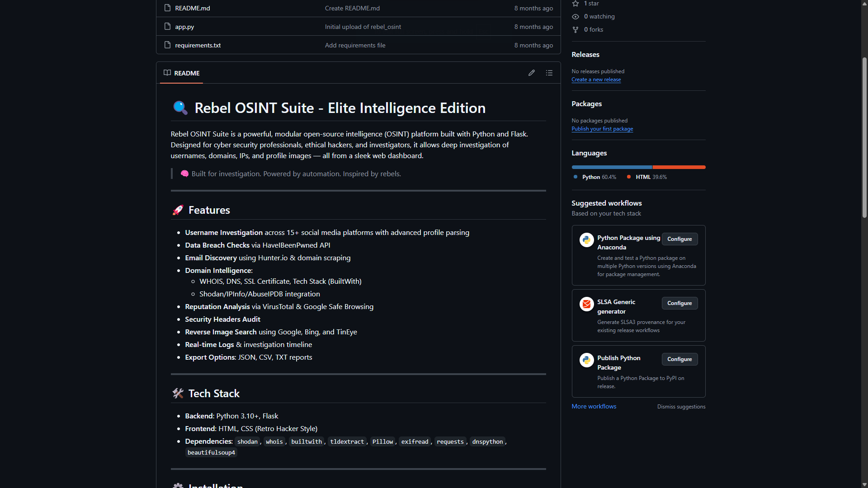Click the SLSA Generic generator logo
Screen dimensions: 868x488
[586, 304]
